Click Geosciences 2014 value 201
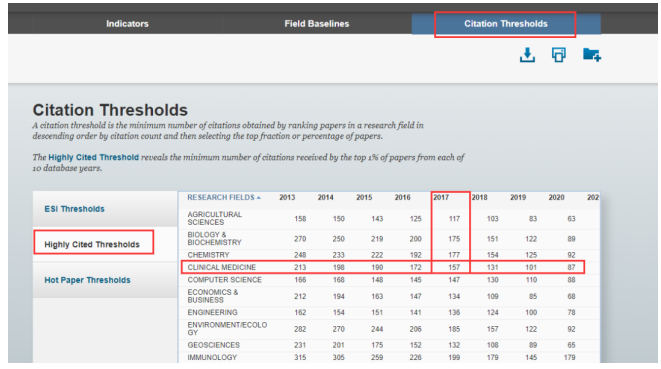Viewport: 661px width, 369px height. pos(339,345)
